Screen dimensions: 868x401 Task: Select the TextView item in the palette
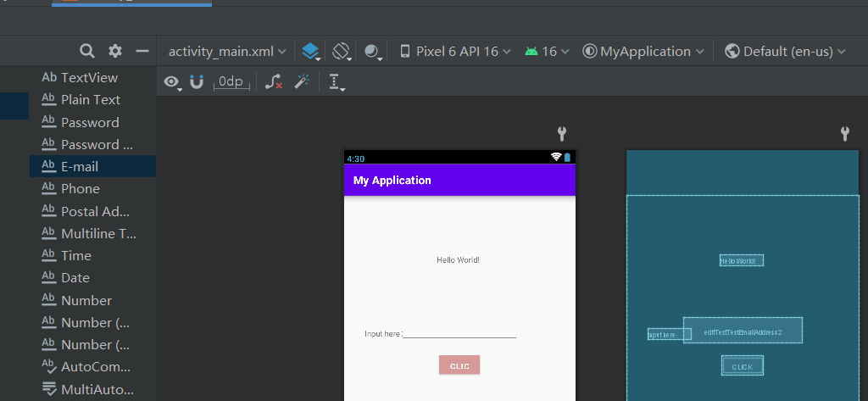(x=89, y=78)
